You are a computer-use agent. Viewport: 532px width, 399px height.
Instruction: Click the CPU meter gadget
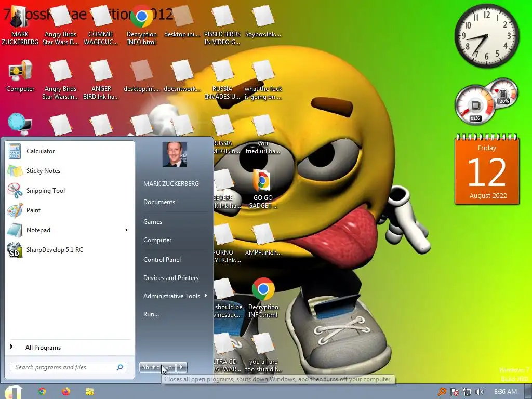(x=476, y=105)
